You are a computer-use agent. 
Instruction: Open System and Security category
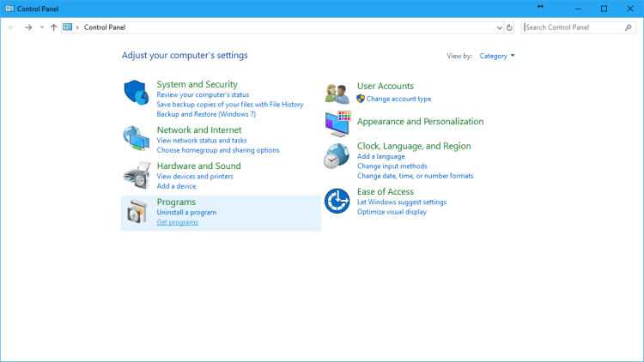(x=197, y=84)
